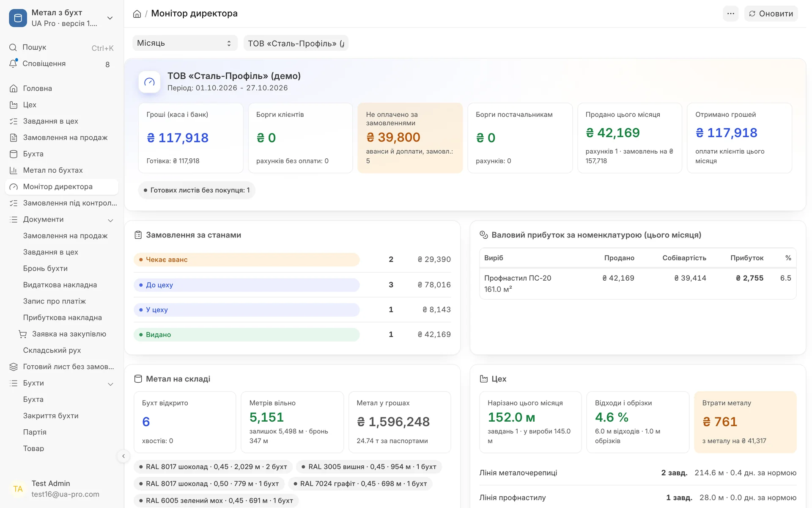This screenshot has width=812, height=508.
Task: Select Монітор директора in sidebar
Action: [62, 187]
